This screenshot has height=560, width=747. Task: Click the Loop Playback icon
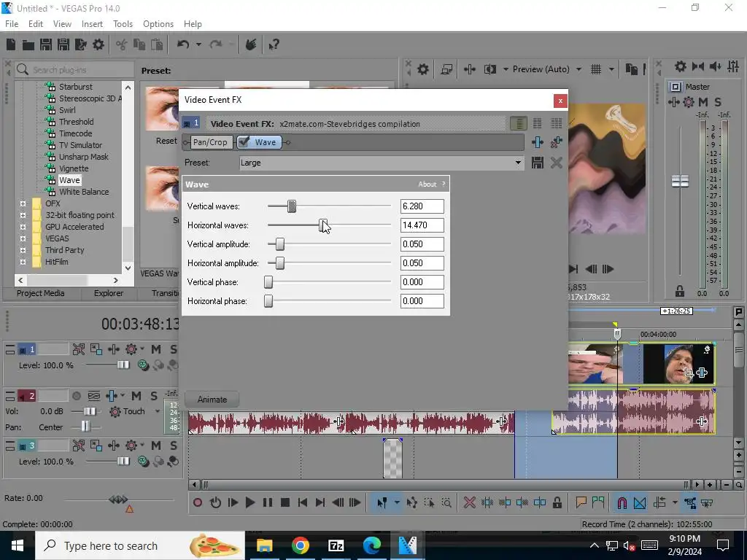215,502
